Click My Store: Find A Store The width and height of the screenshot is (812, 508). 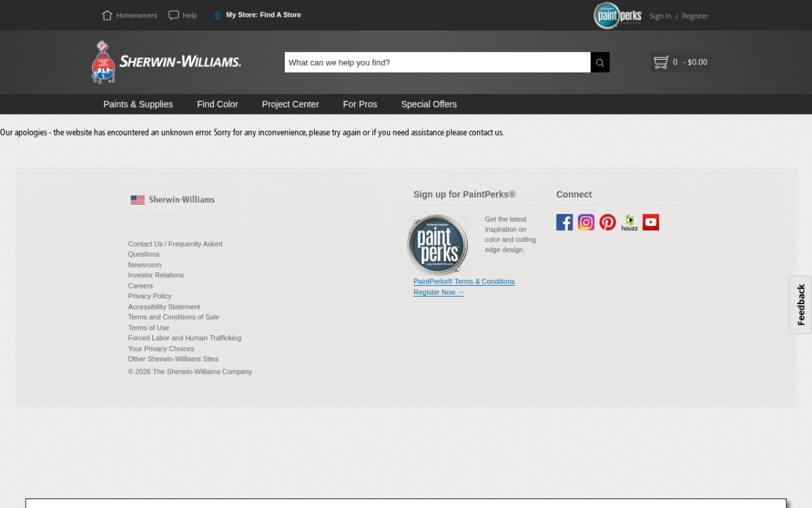point(263,15)
